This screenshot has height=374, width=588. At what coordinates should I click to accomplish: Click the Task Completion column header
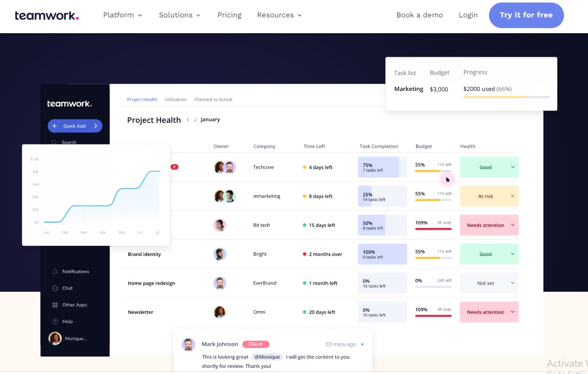379,147
